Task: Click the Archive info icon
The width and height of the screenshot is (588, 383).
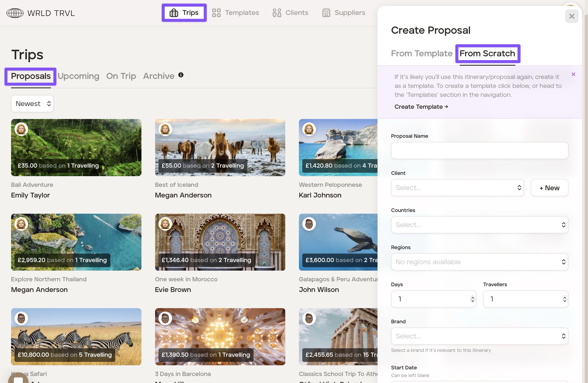Action: coord(181,75)
